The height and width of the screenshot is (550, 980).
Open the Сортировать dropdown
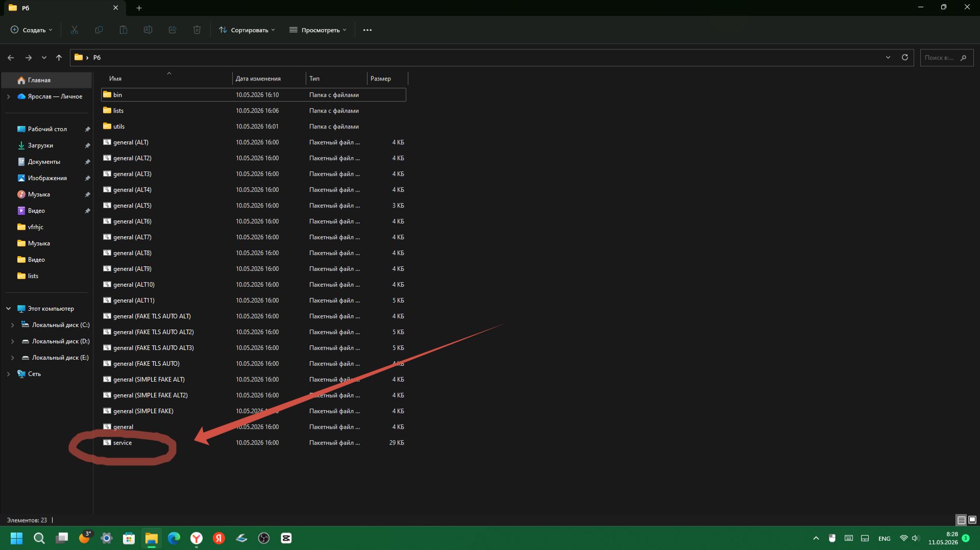[x=247, y=30]
